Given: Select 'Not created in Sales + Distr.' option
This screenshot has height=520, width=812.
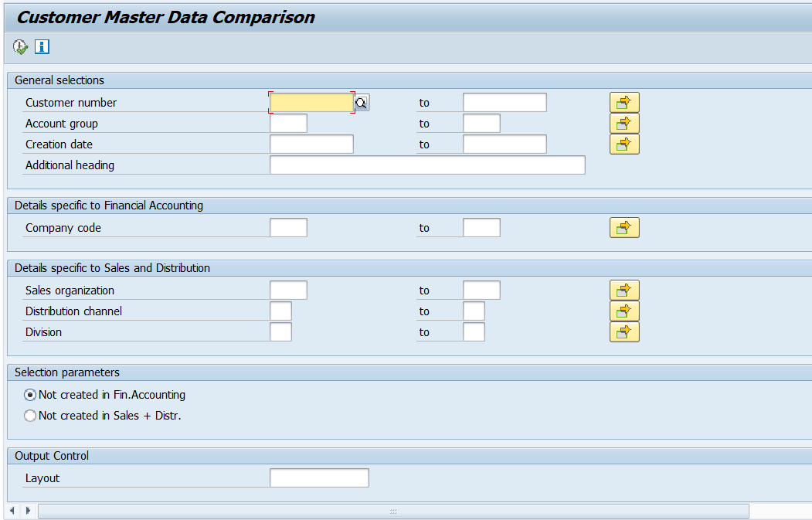Looking at the screenshot, I should click(x=29, y=415).
